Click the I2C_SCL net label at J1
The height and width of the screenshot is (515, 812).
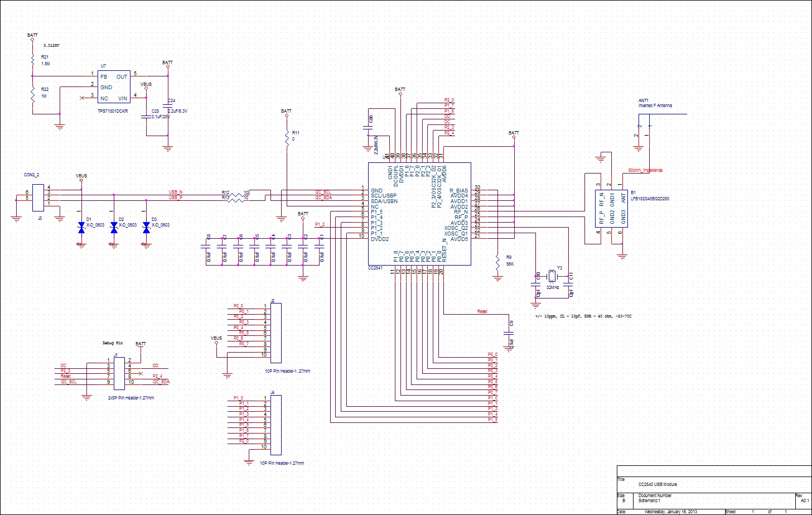(67, 381)
